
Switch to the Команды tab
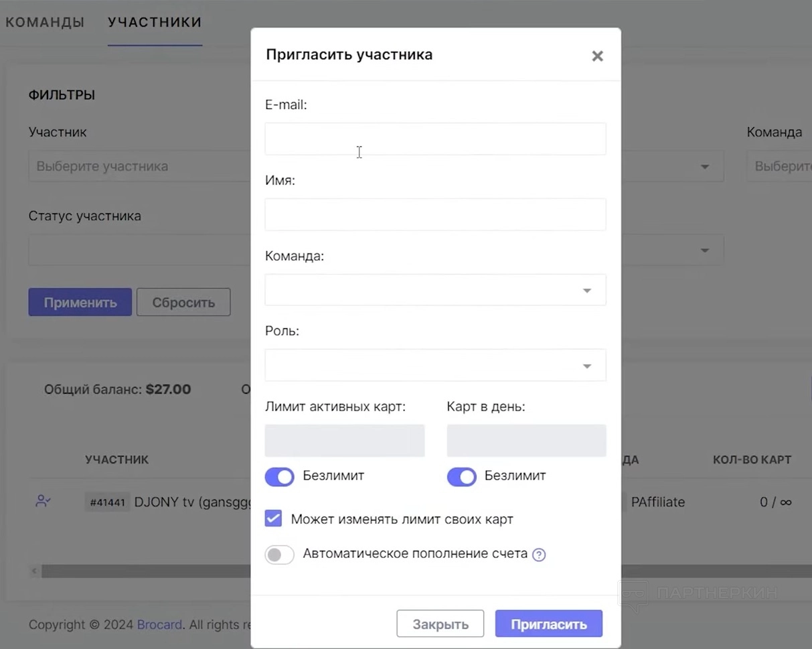(45, 22)
